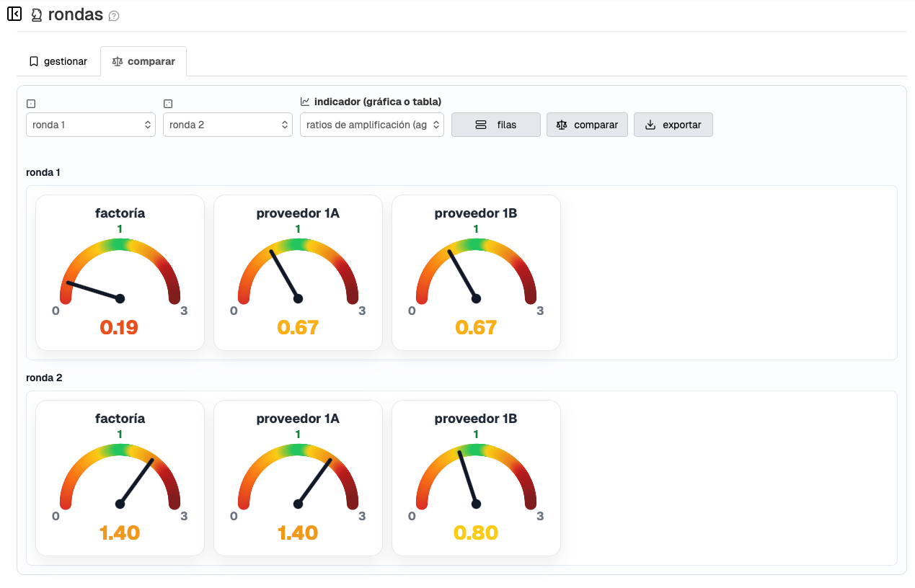Select ronda 2 proveedor 1A gauge
The width and height of the screenshot is (915, 588).
coord(298,478)
